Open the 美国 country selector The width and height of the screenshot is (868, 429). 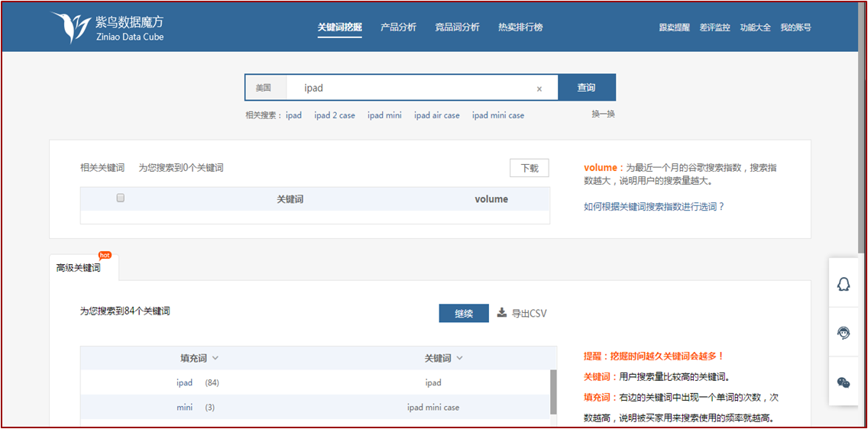pos(264,88)
